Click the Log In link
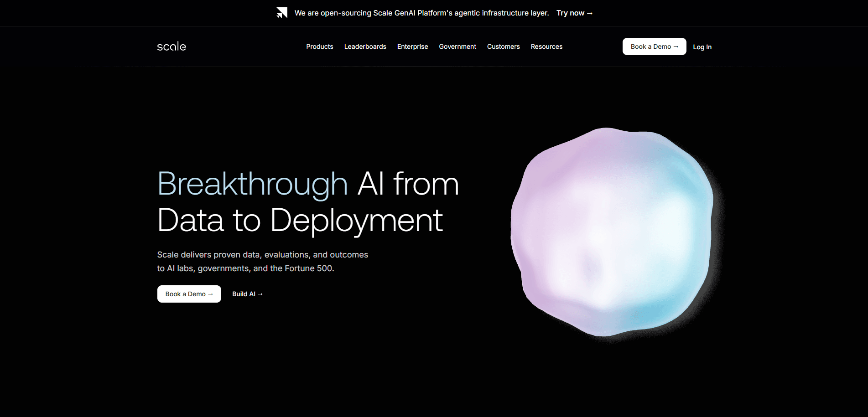Image resolution: width=868 pixels, height=417 pixels. point(702,47)
